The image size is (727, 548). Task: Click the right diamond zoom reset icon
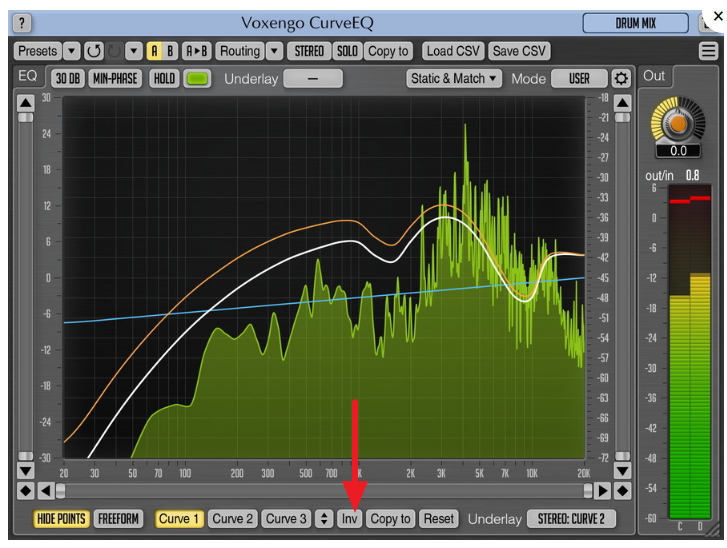(x=622, y=491)
